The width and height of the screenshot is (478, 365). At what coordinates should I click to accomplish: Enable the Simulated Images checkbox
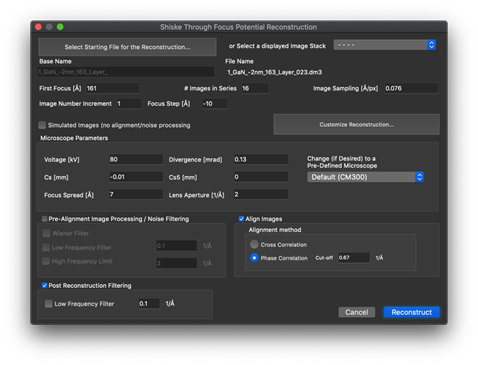pyautogui.click(x=42, y=125)
